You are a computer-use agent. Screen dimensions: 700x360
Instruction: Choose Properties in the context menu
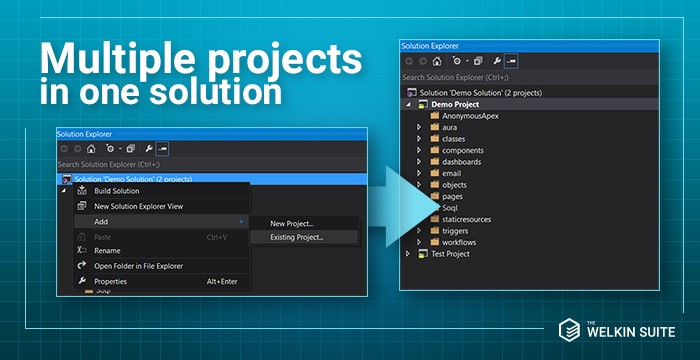161,281
